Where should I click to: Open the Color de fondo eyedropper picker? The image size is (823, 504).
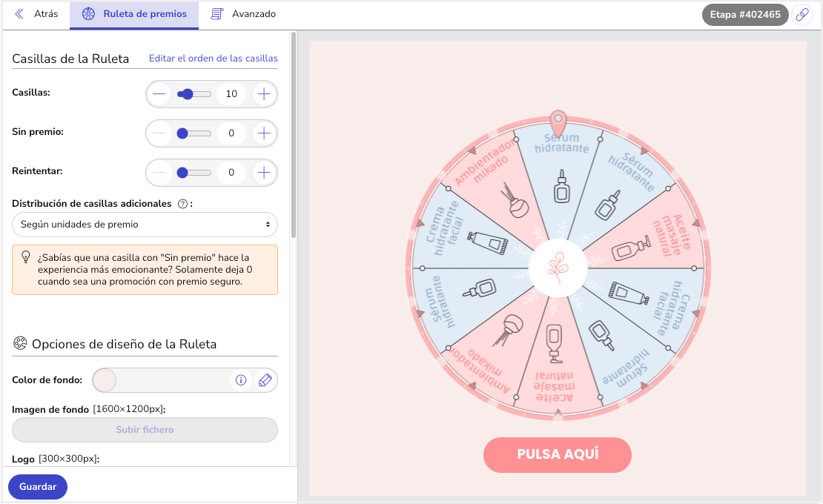[x=265, y=380]
